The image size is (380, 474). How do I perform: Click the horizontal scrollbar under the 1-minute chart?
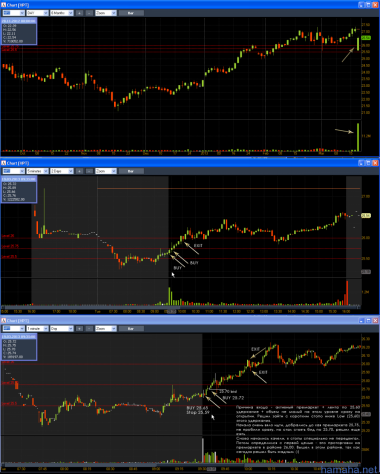coord(181,464)
